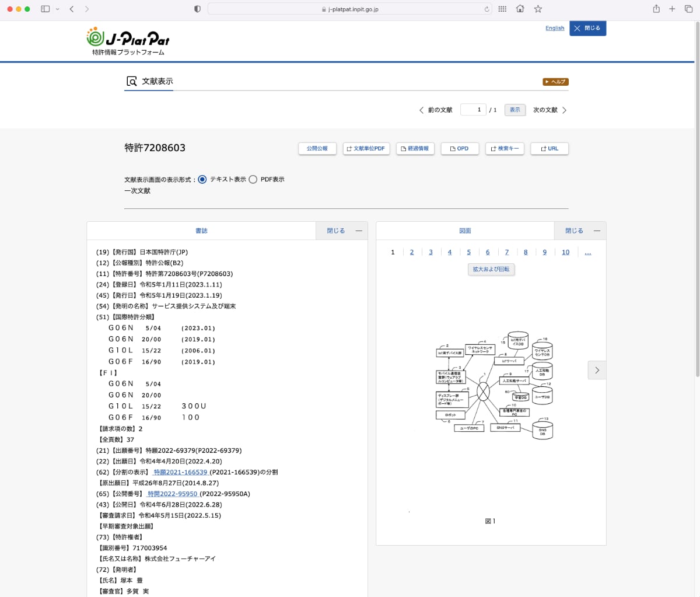Image resolution: width=700 pixels, height=597 pixels.
Task: Click the 拡大および回転 button
Action: (x=491, y=269)
